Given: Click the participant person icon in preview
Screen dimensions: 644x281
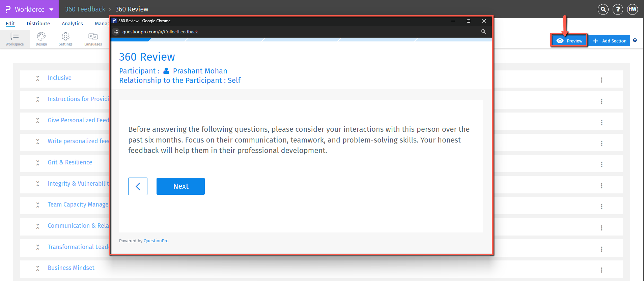Looking at the screenshot, I should click(166, 71).
